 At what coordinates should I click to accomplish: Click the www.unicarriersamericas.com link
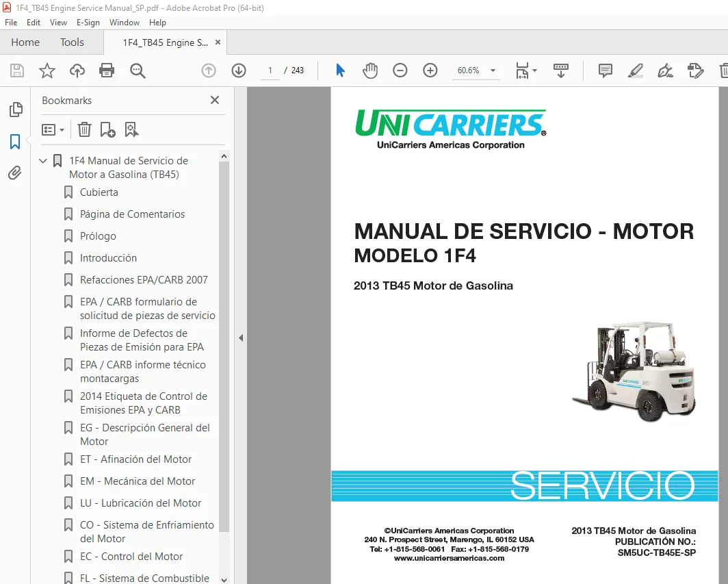point(449,558)
